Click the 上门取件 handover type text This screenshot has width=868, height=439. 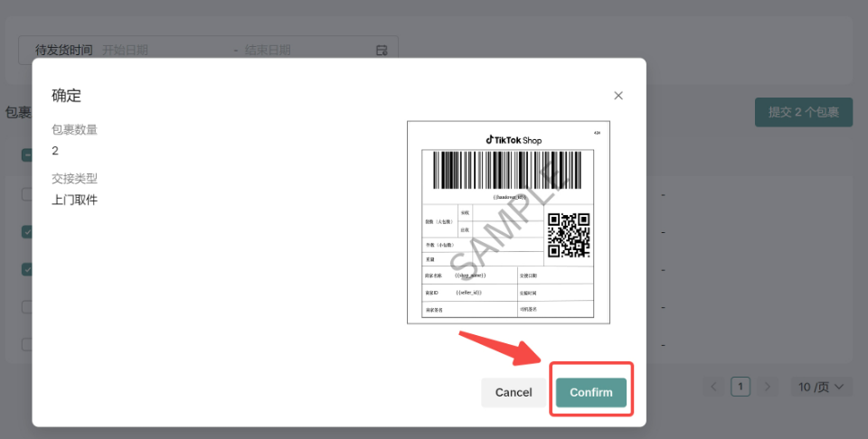click(75, 200)
